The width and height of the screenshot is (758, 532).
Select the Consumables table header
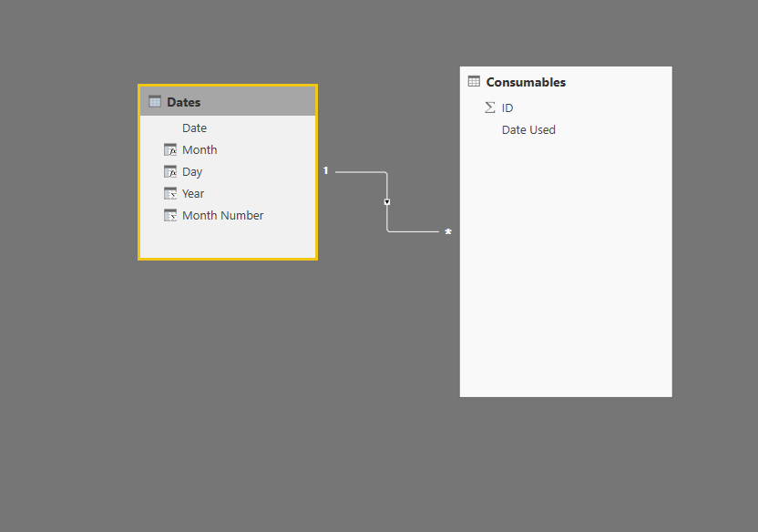566,82
